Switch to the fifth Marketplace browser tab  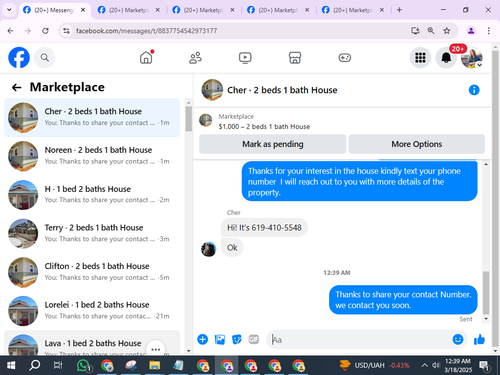click(x=353, y=10)
